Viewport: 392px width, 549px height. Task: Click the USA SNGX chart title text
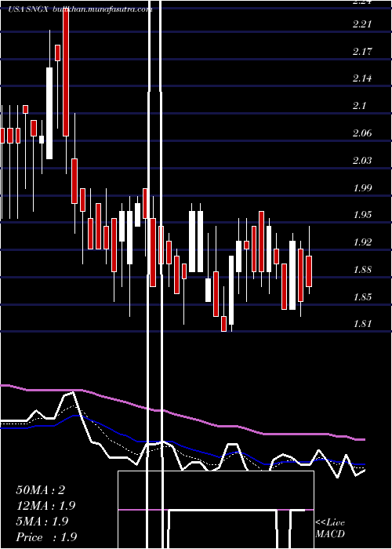[30, 9]
